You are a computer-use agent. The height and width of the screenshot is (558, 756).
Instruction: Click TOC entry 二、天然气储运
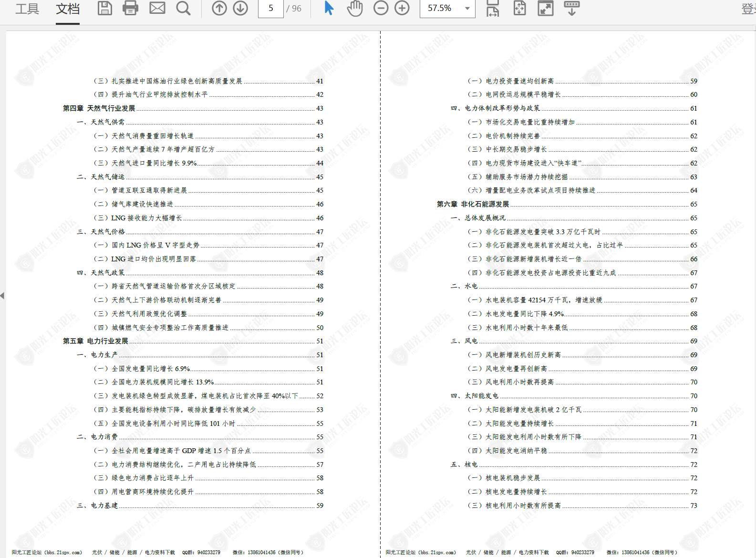200,177
